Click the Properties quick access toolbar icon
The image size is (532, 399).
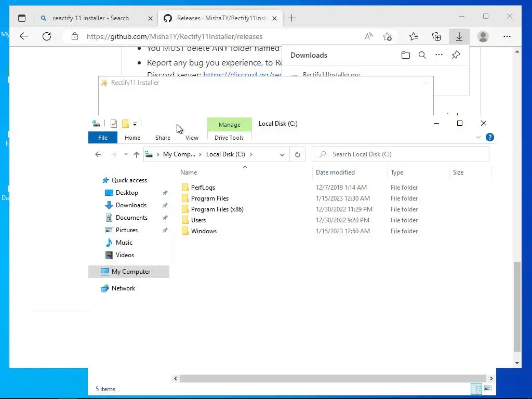114,124
